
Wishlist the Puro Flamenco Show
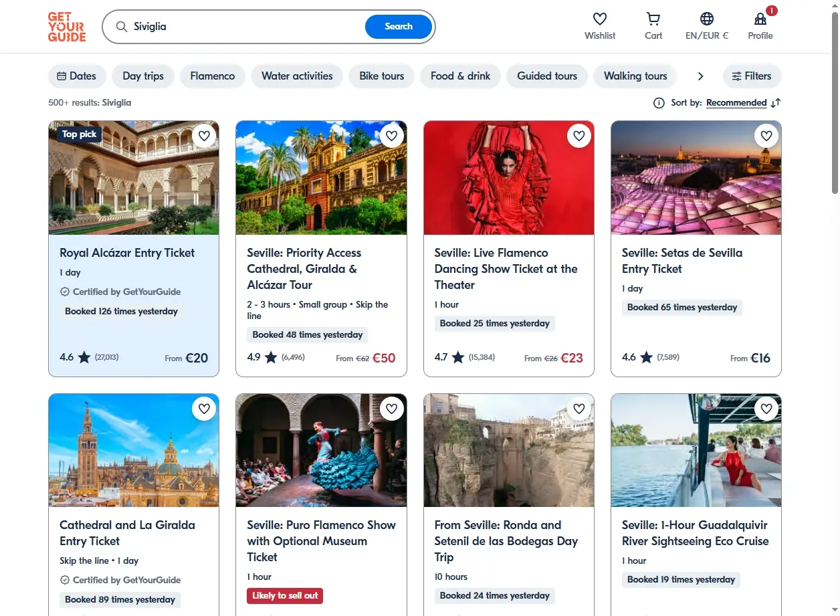391,408
